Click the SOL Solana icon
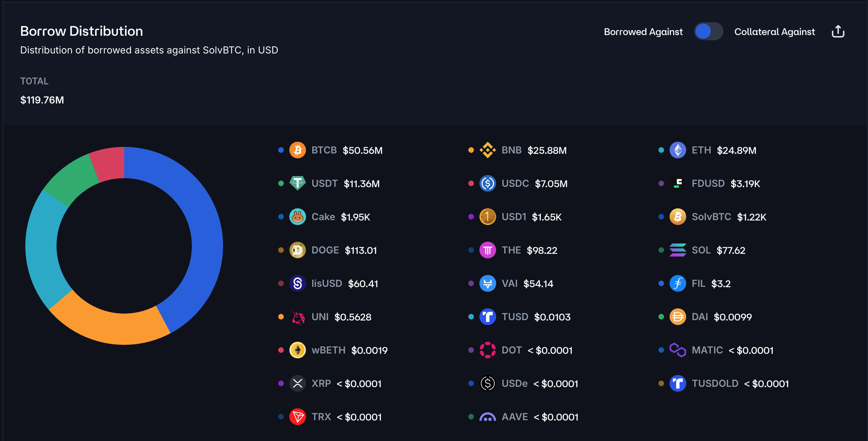This screenshot has height=441, width=868. [678, 250]
